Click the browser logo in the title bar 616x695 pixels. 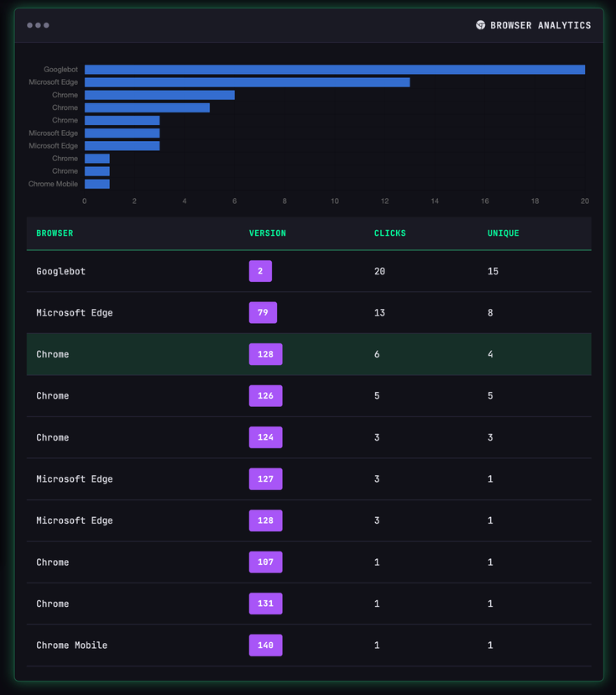(480, 24)
